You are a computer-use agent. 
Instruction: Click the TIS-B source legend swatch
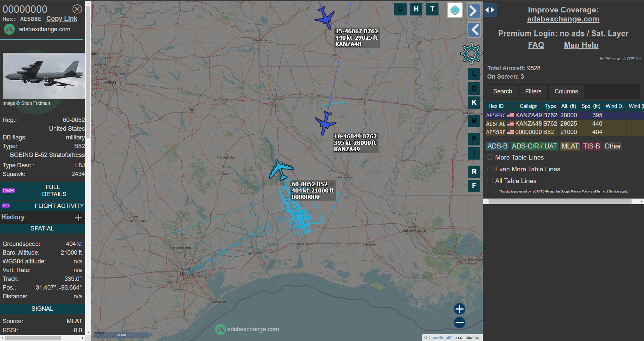tap(591, 146)
